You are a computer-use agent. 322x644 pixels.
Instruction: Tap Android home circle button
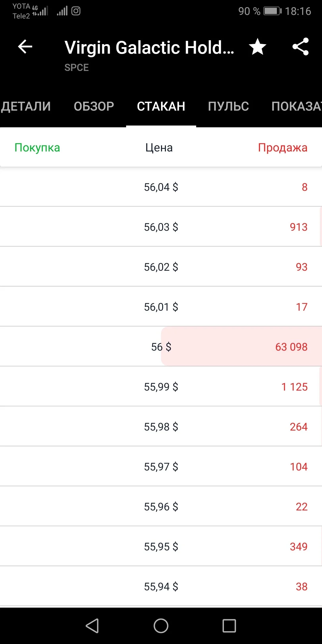[161, 626]
